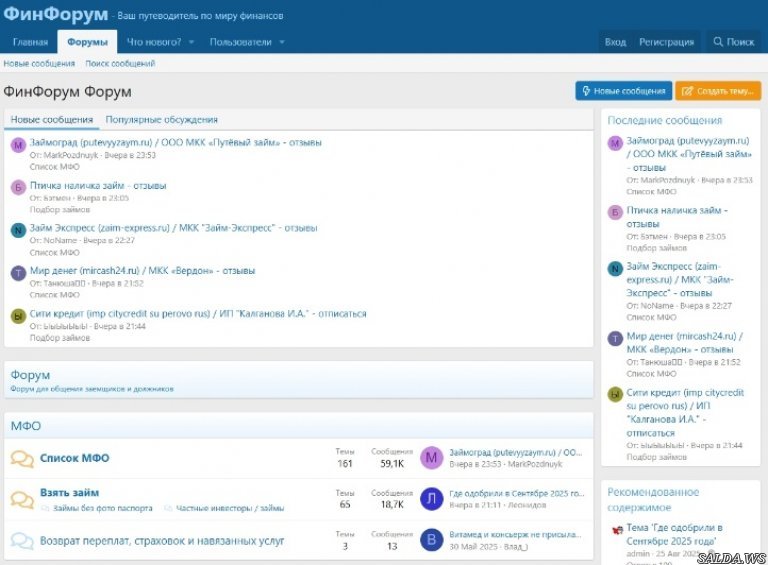Select the Новые сообщения tab

52,120
